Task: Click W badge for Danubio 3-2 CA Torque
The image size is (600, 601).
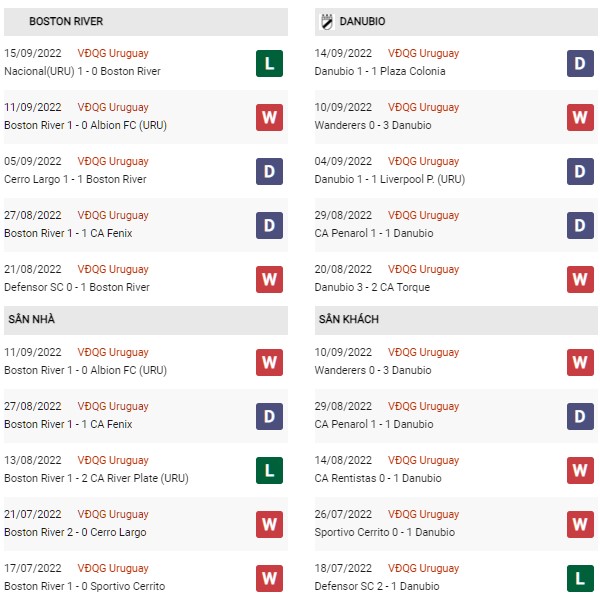Action: click(580, 279)
